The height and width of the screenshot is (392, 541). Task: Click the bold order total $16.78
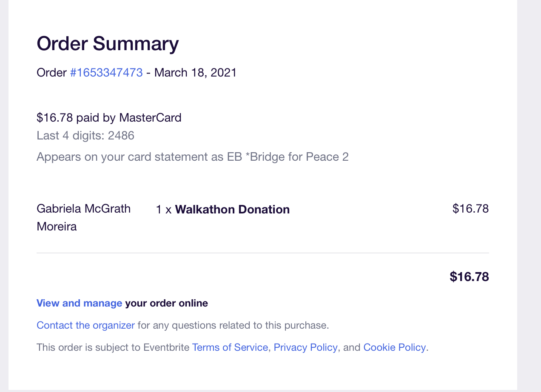469,277
